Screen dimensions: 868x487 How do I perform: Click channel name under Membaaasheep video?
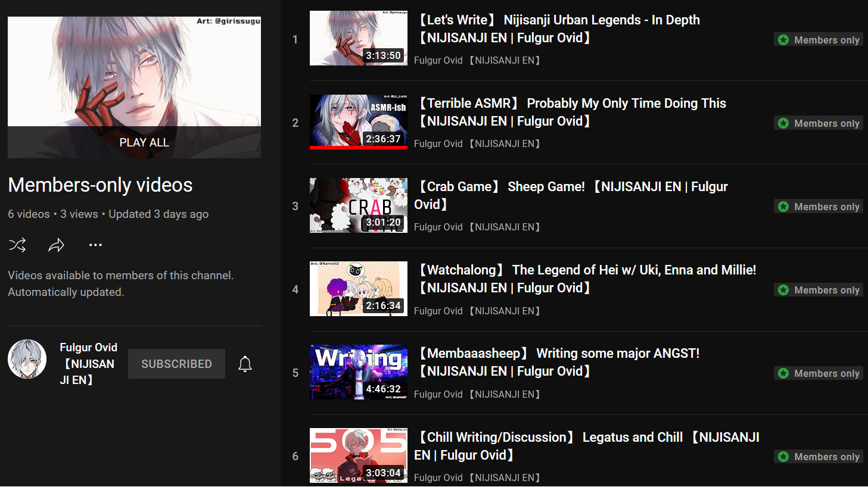click(x=477, y=394)
